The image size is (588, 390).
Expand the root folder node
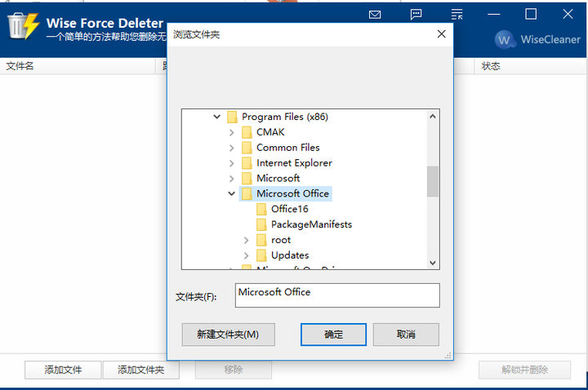tap(247, 240)
